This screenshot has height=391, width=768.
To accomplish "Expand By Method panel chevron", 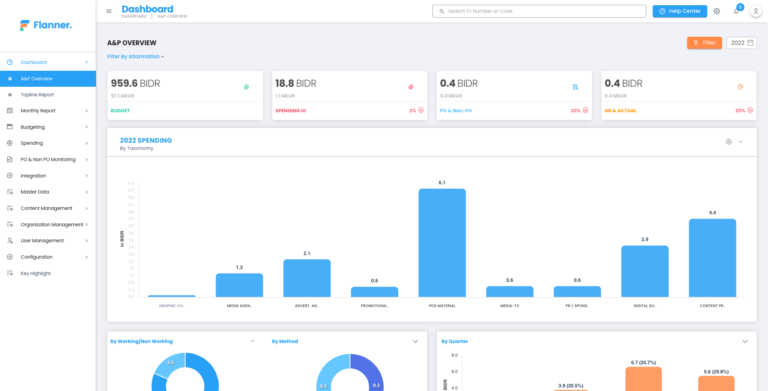I will pyautogui.click(x=415, y=342).
